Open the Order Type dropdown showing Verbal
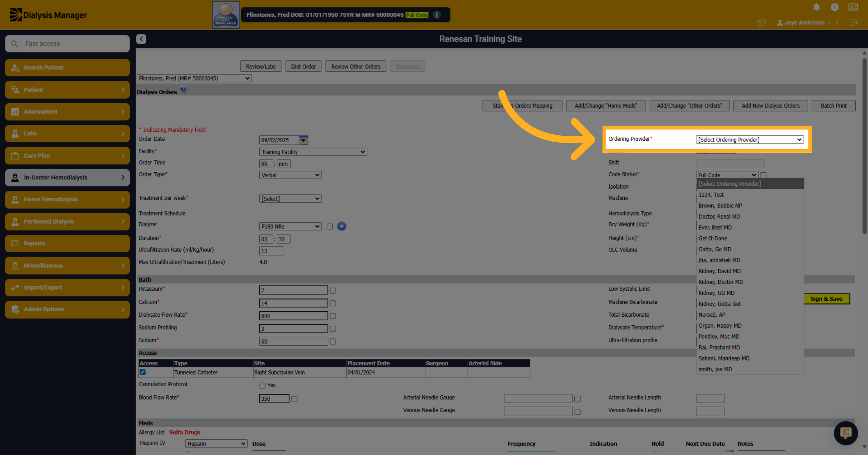 [290, 175]
